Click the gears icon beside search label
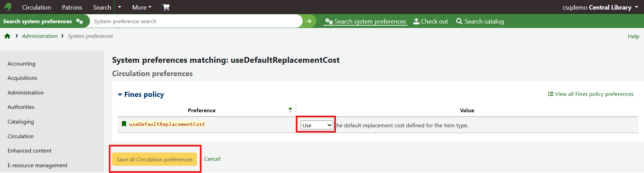This screenshot has height=173, width=644. click(79, 21)
